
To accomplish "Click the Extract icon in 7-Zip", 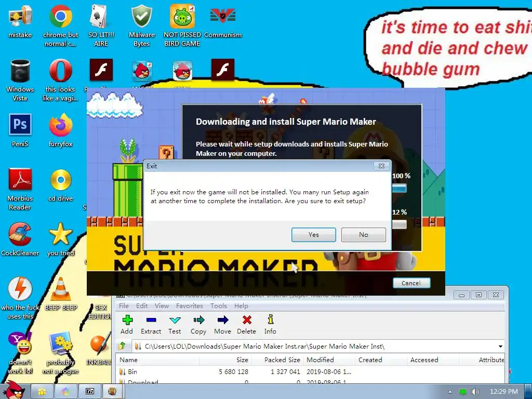I will pyautogui.click(x=151, y=325).
